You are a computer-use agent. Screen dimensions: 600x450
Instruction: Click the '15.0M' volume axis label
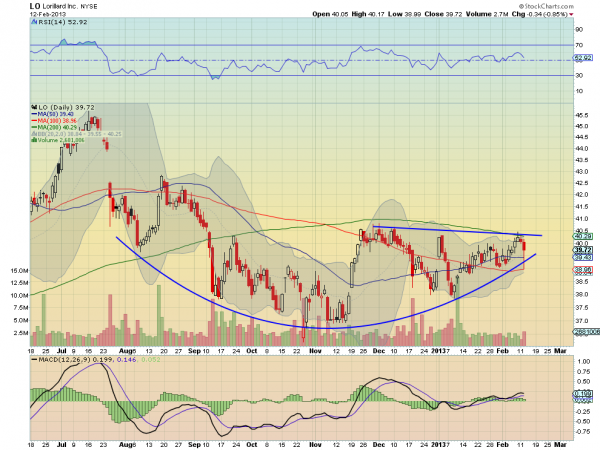pos(20,271)
